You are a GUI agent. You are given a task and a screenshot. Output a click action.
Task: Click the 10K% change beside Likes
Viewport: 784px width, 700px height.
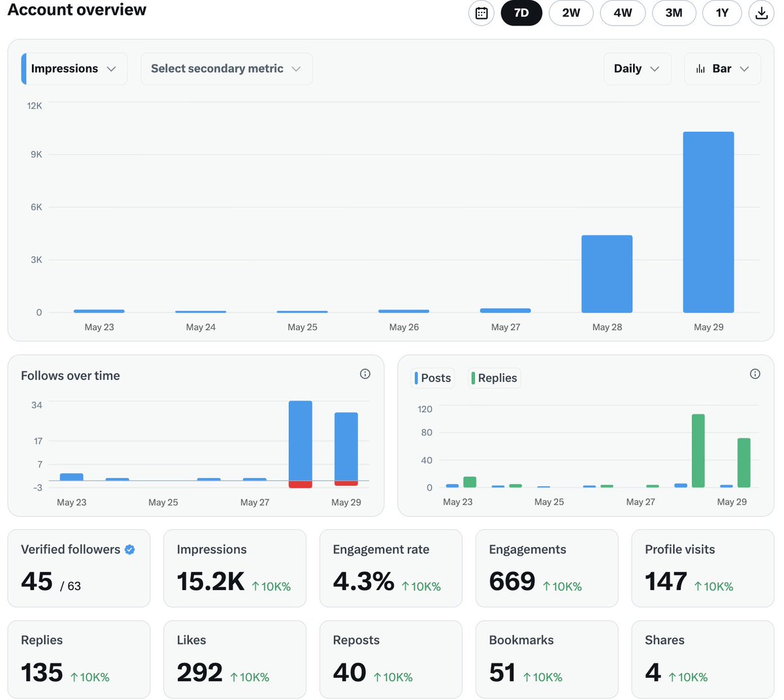click(250, 678)
